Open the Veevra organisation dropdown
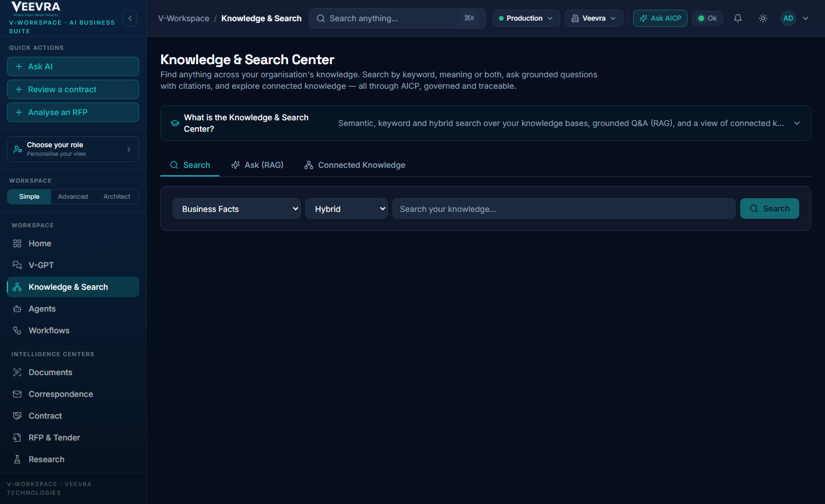The height and width of the screenshot is (504, 825). [594, 18]
